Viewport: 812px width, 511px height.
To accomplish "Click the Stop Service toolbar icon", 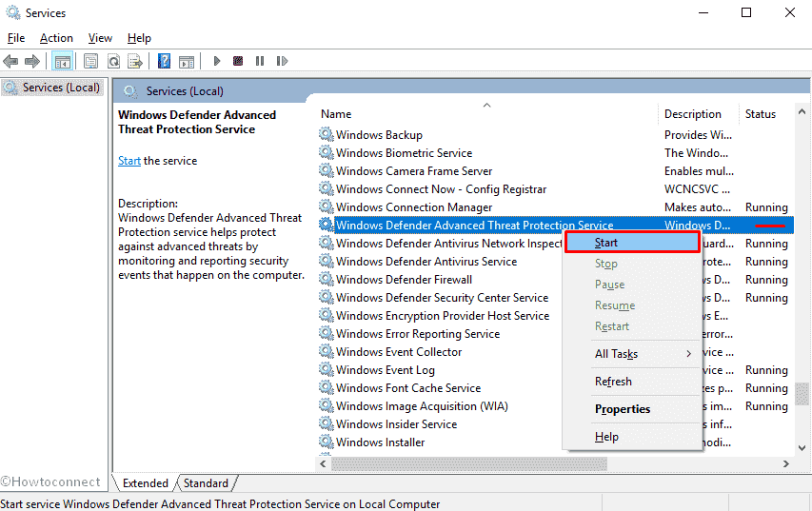I will click(x=238, y=61).
